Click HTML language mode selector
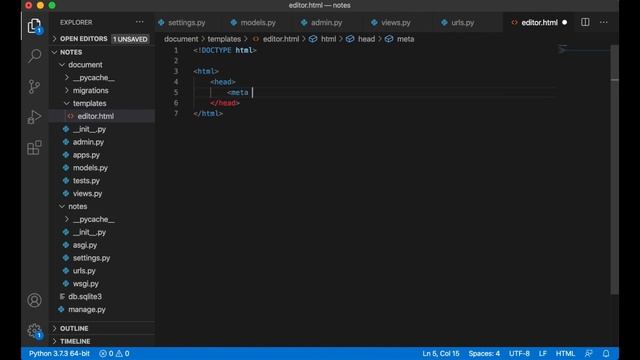 click(565, 353)
